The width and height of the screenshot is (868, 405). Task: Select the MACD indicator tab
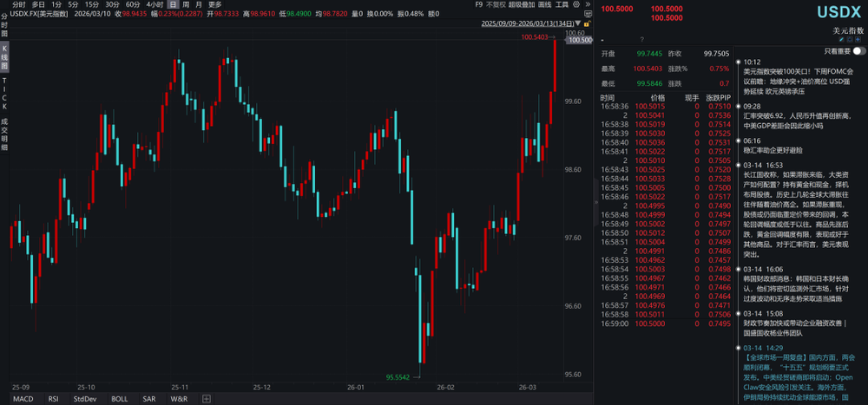23,399
